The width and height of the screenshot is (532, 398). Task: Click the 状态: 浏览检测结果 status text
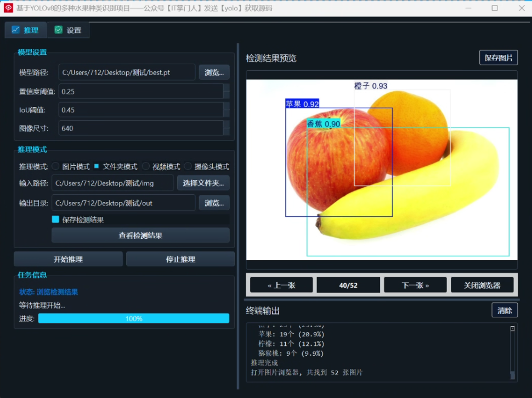pos(48,292)
